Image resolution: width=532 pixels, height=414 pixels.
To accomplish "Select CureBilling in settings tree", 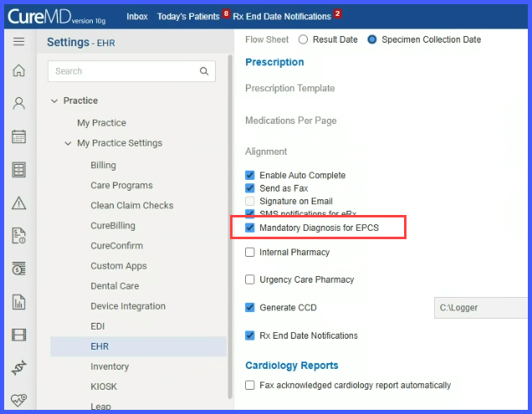I will click(113, 226).
